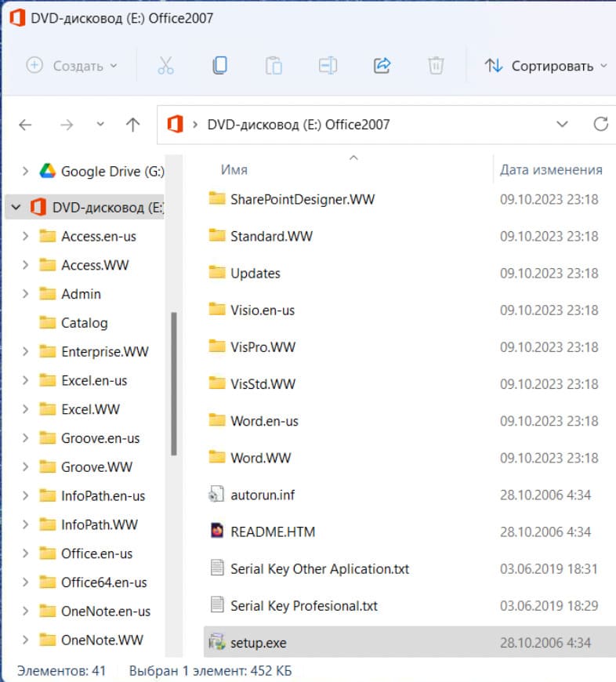Navigate back with the left arrow

[25, 125]
